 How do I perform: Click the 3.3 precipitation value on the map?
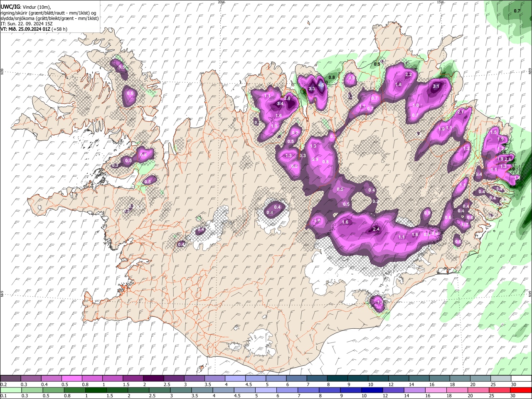[x=312, y=89]
